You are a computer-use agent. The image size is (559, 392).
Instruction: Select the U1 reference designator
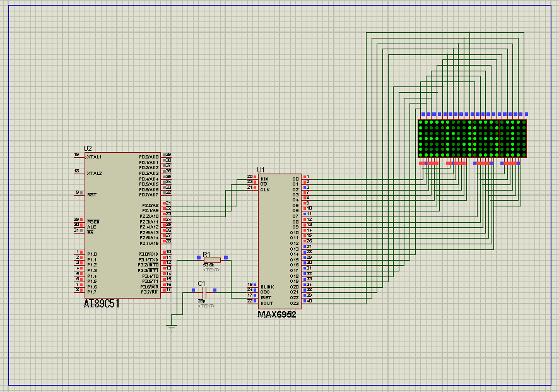point(261,170)
